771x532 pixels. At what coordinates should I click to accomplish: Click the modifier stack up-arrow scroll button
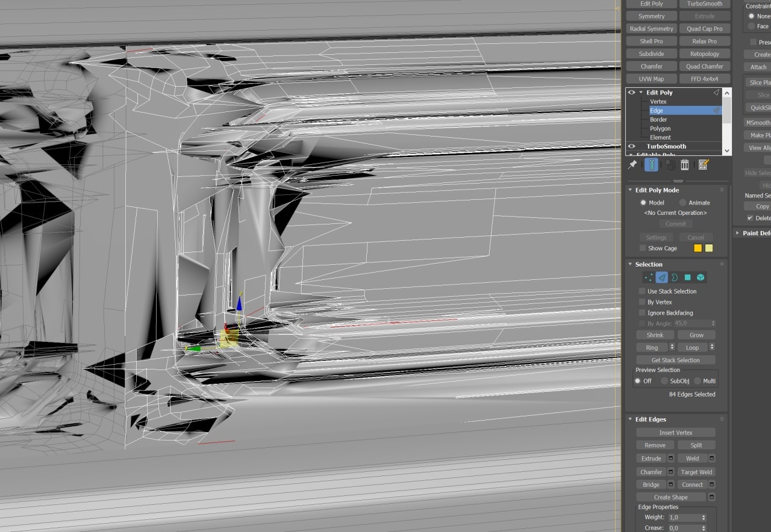tap(727, 93)
